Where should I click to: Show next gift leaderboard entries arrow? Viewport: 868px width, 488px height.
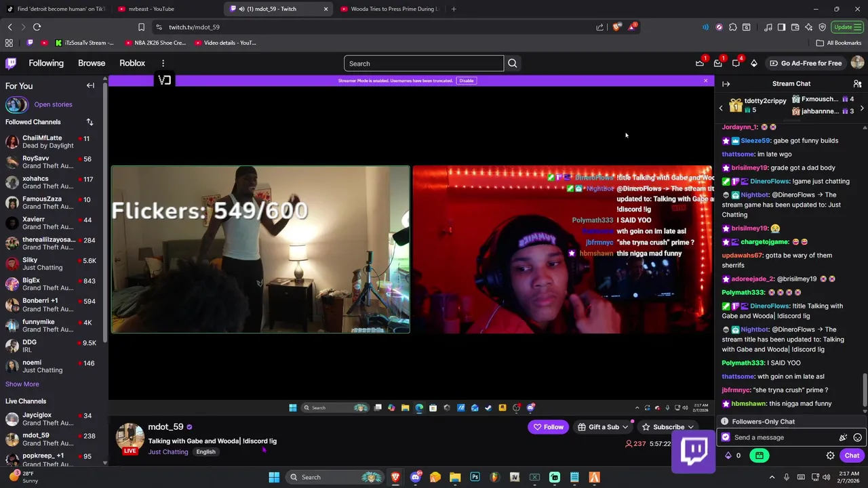pyautogui.click(x=862, y=108)
